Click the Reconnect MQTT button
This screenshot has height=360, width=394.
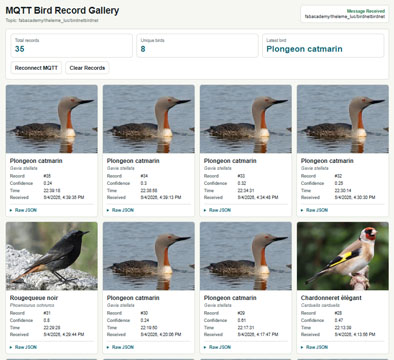(x=36, y=68)
